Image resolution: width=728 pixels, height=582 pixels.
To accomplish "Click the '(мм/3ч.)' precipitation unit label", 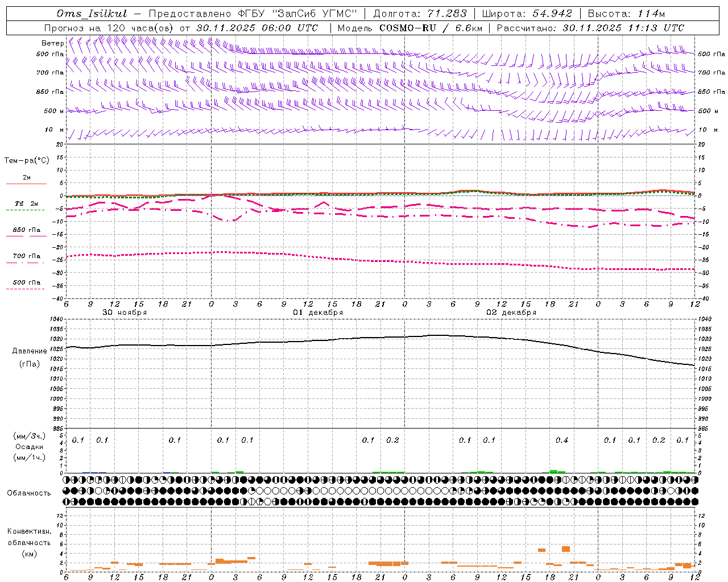I will point(30,436).
